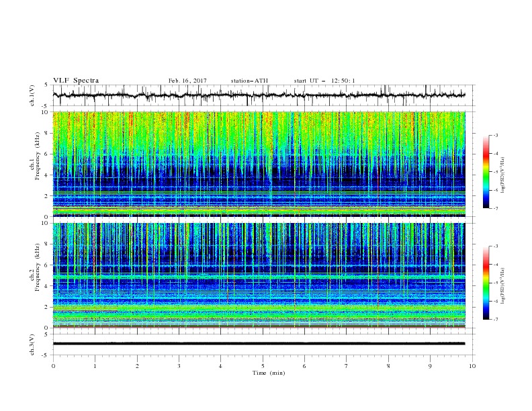The height and width of the screenshot is (411, 532).
Task: Click the "station=ATH" header label
Action: tap(249, 81)
